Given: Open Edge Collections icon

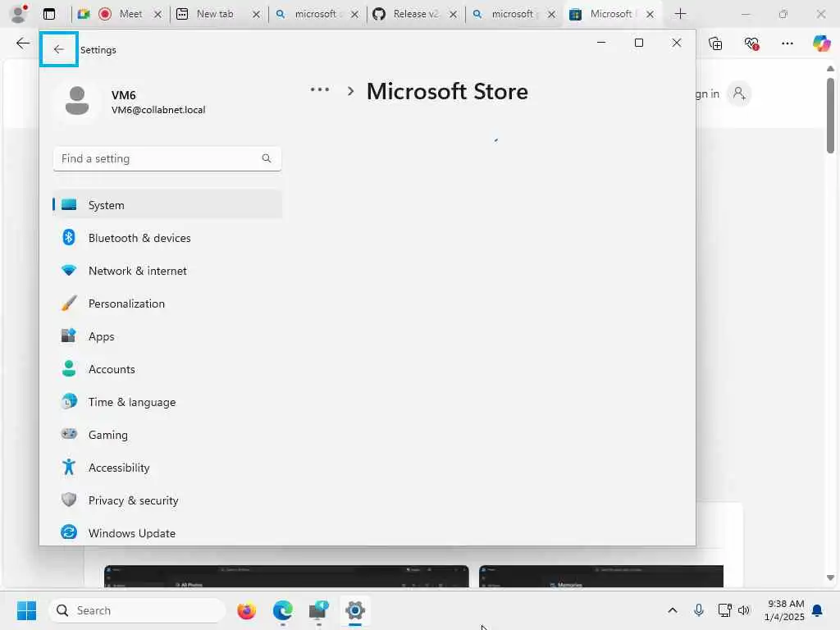Looking at the screenshot, I should [x=715, y=43].
